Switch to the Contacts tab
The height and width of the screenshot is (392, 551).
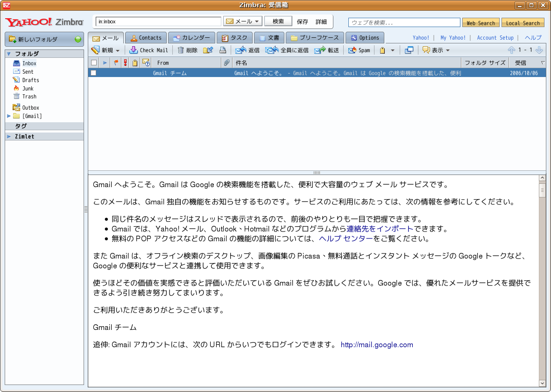[146, 38]
